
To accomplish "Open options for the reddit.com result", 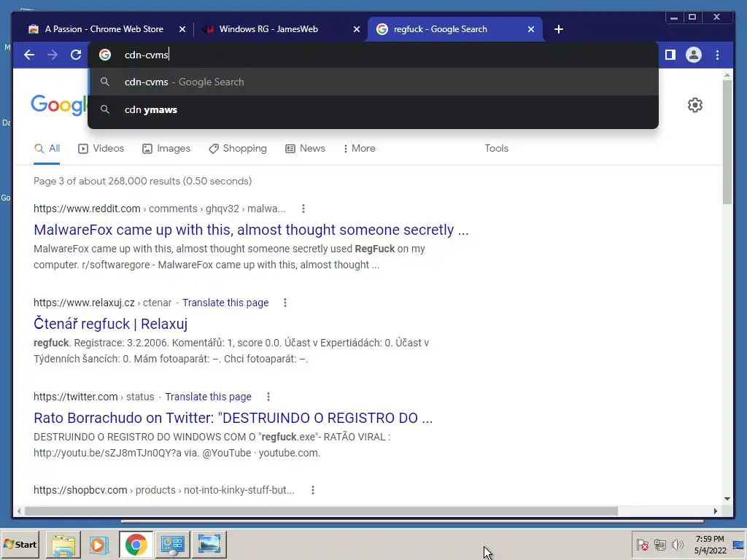I will [303, 209].
